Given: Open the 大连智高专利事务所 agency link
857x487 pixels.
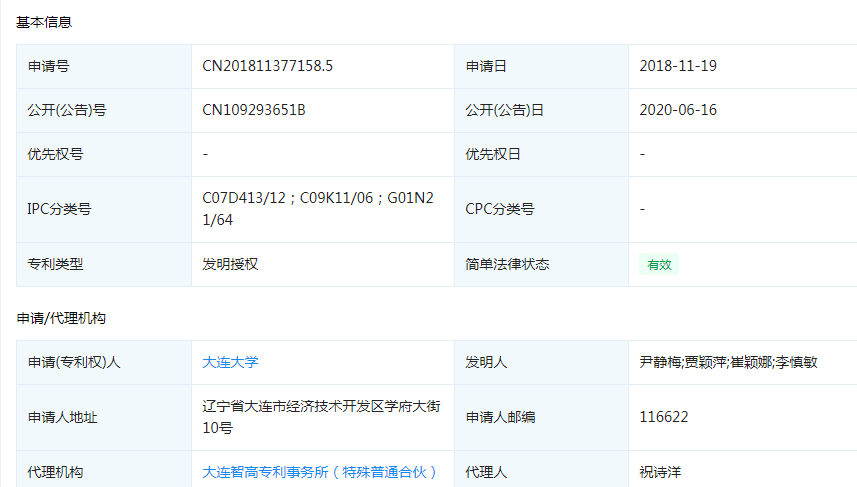Looking at the screenshot, I should pos(320,472).
